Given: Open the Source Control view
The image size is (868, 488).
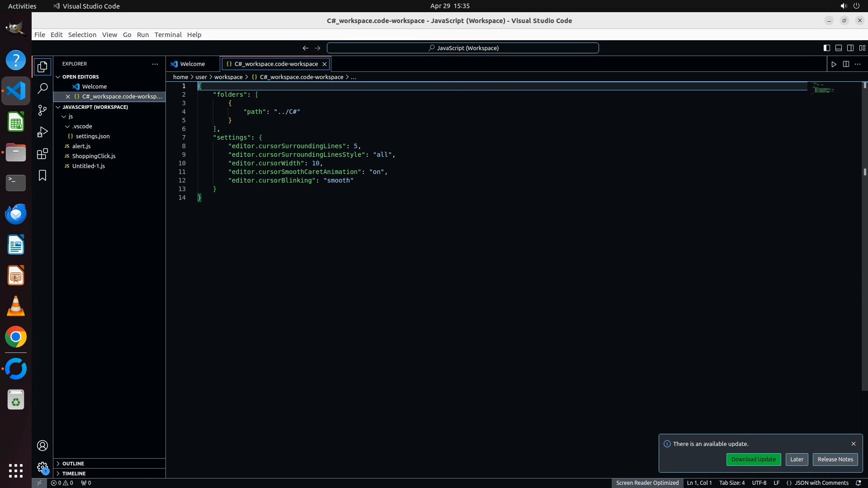Looking at the screenshot, I should (42, 110).
